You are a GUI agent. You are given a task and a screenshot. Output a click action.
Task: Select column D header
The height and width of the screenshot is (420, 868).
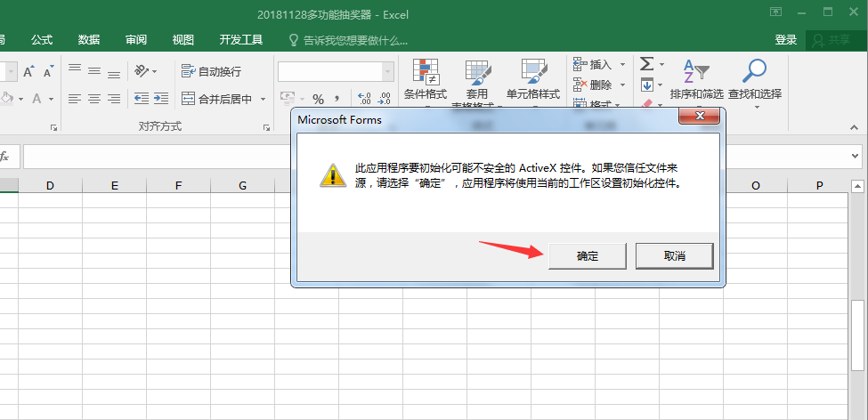coord(51,185)
